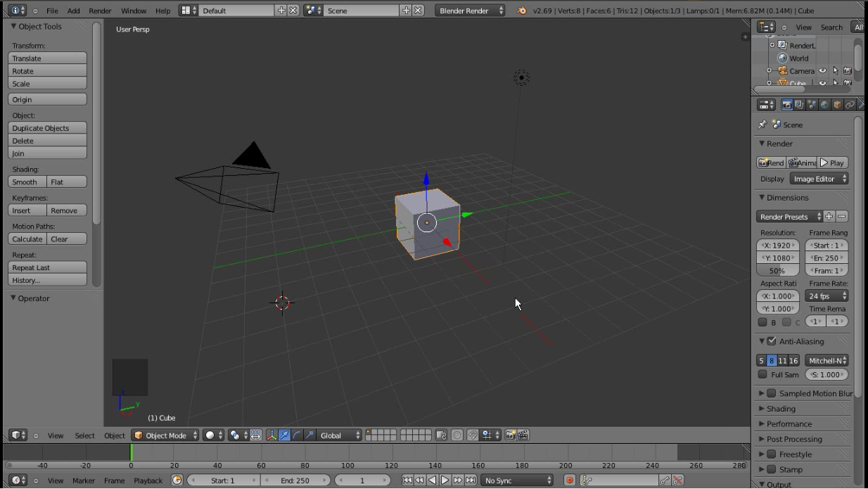
Task: Select the rotate manipulator arc icon
Action: [x=297, y=436]
